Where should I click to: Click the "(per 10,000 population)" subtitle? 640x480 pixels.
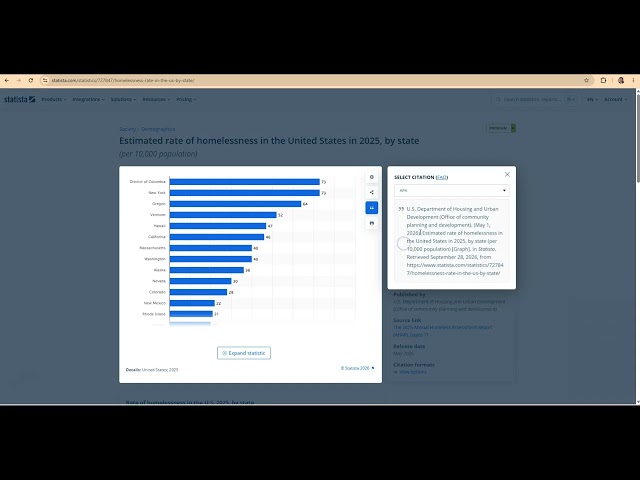[158, 154]
